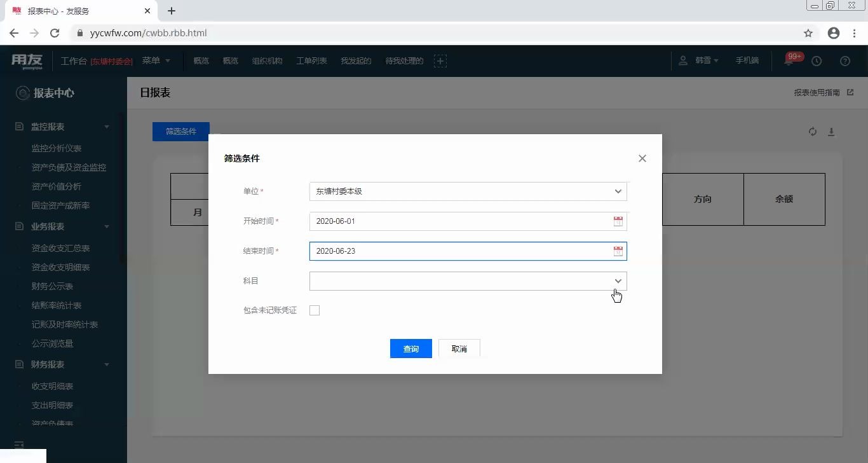Open 资产负债及资金监控 in sidebar
Viewport: 868px width, 463px height.
69,167
